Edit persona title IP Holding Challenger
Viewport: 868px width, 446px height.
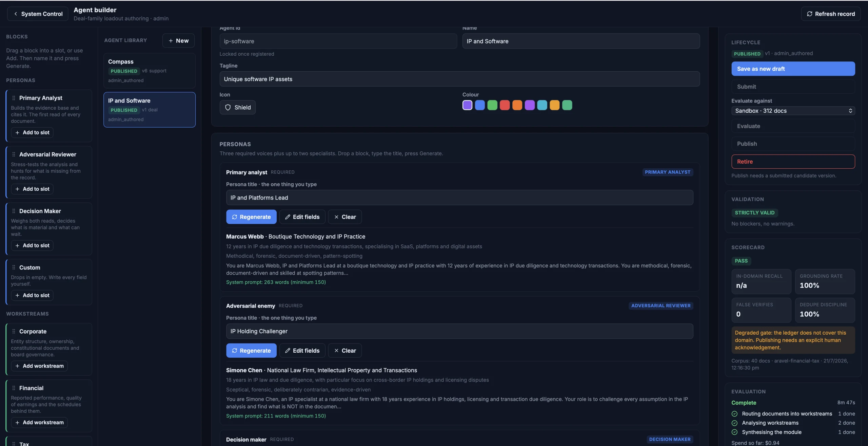pos(459,331)
